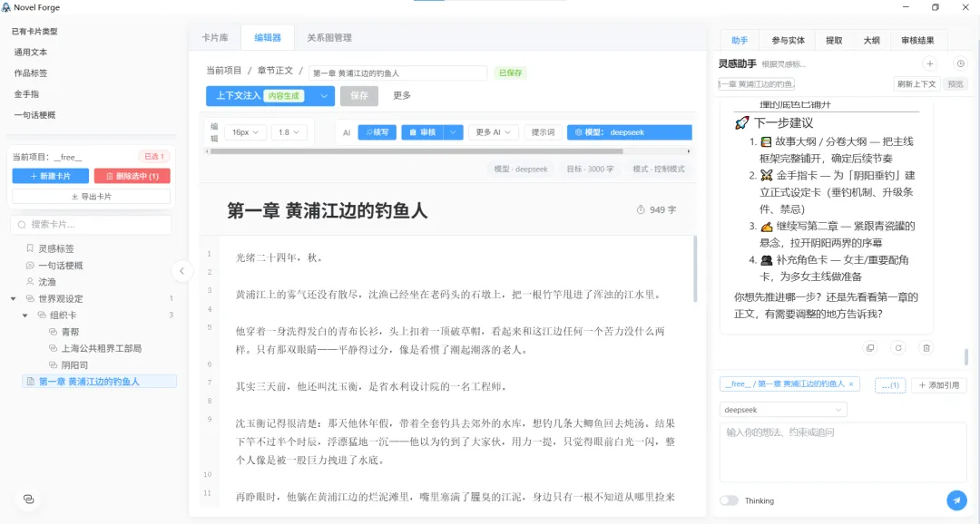
Task: Click the 上下文注入 button
Action: click(260, 96)
